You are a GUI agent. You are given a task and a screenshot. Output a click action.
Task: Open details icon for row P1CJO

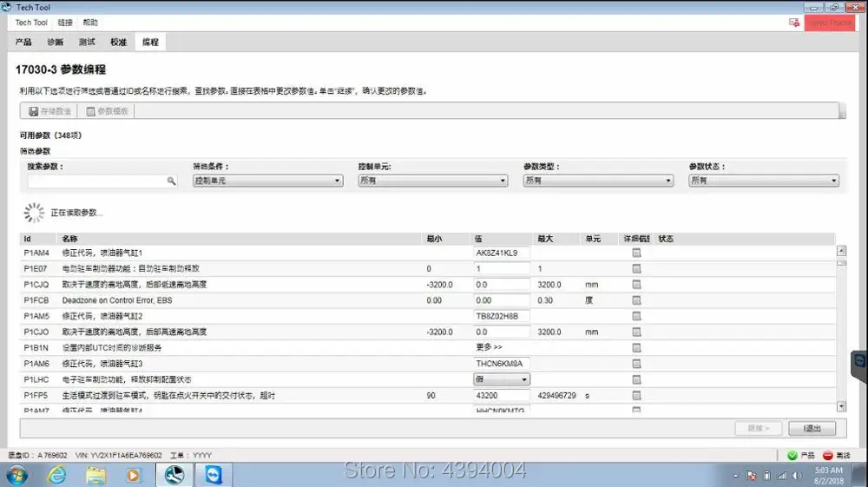pyautogui.click(x=636, y=332)
